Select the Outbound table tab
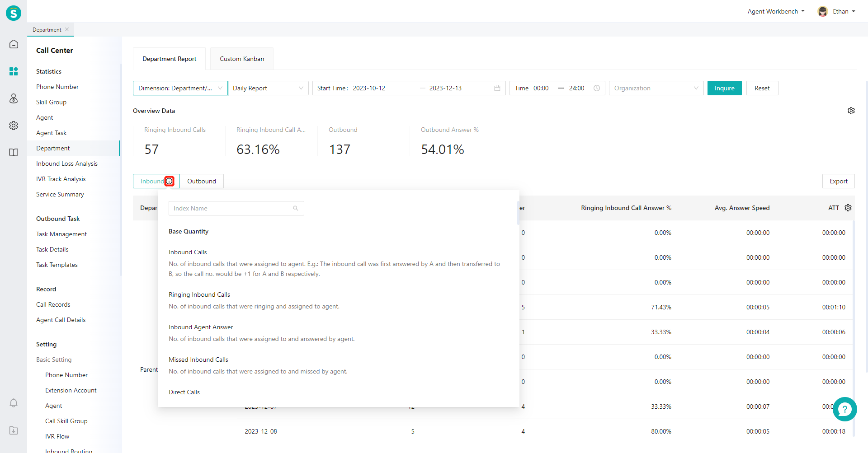The height and width of the screenshot is (453, 868). (x=202, y=181)
